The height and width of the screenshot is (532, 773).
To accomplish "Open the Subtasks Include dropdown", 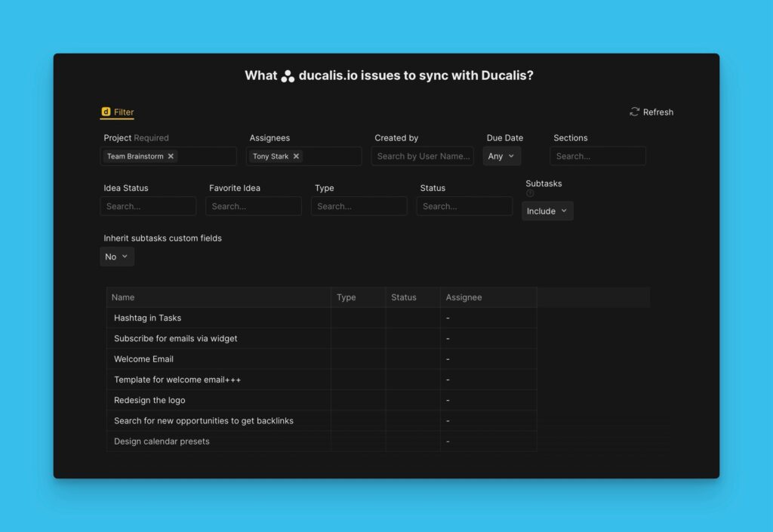I will 547,211.
